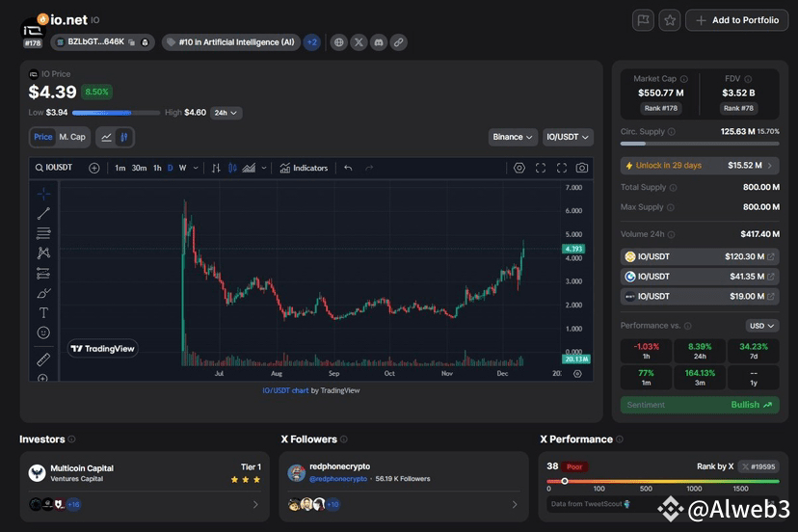Viewport: 798px width, 532px height.
Task: Expand the IO/USDT pair dropdown
Action: (x=568, y=137)
